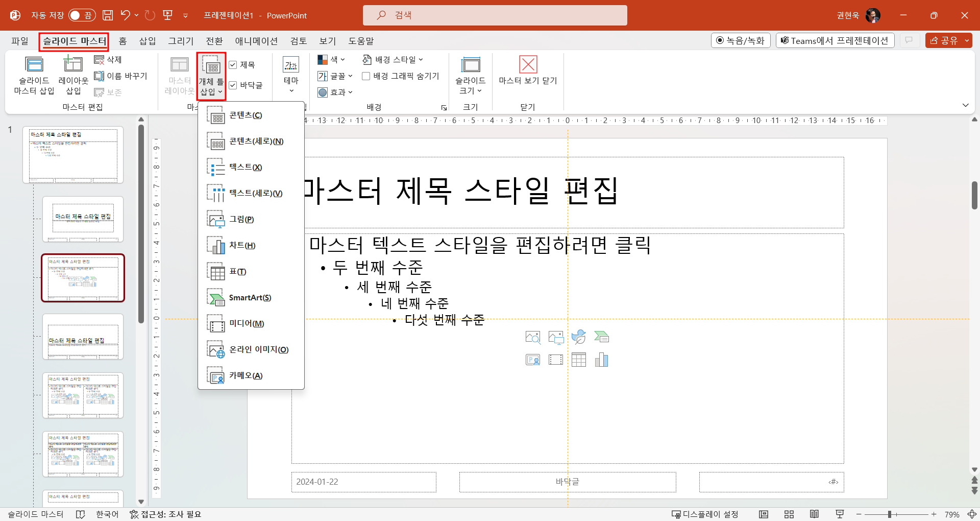Click the zoom in plus button
Screen dimensions: 980x521
[934, 514]
